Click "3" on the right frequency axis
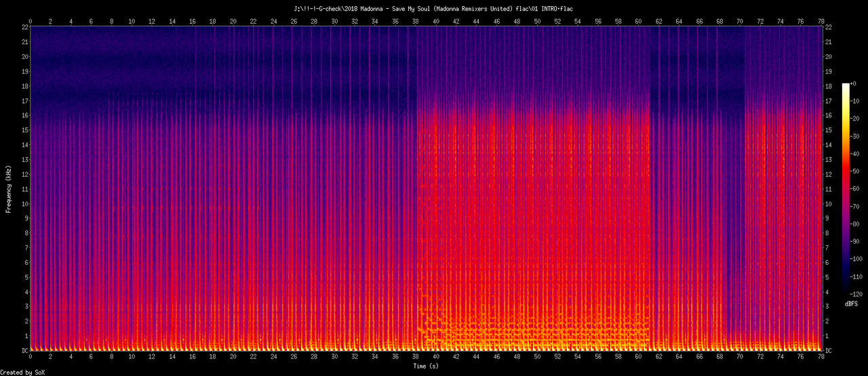The height and width of the screenshot is (376, 868). tap(827, 307)
